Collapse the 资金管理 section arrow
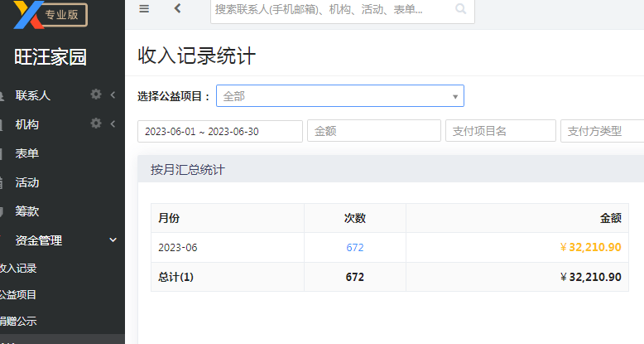644x344 pixels. [x=113, y=240]
